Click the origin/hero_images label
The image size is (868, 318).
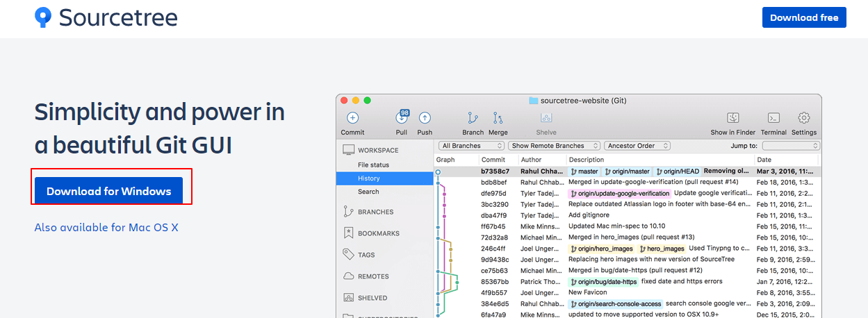[602, 248]
